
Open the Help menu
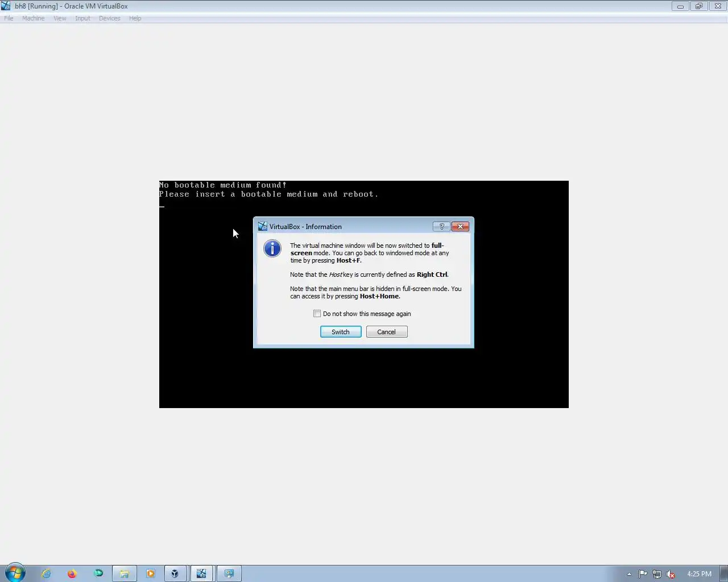[135, 18]
